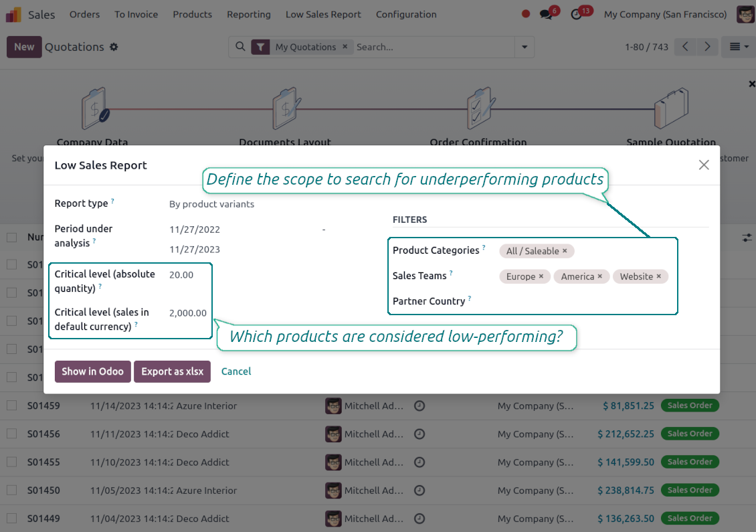Check the S01449 row checkbox

click(x=11, y=519)
